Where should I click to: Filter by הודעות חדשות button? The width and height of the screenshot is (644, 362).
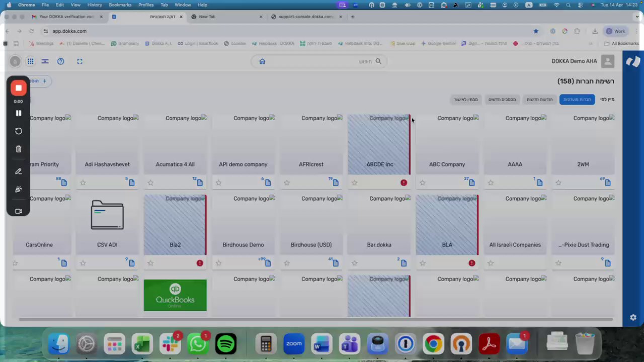click(x=539, y=100)
